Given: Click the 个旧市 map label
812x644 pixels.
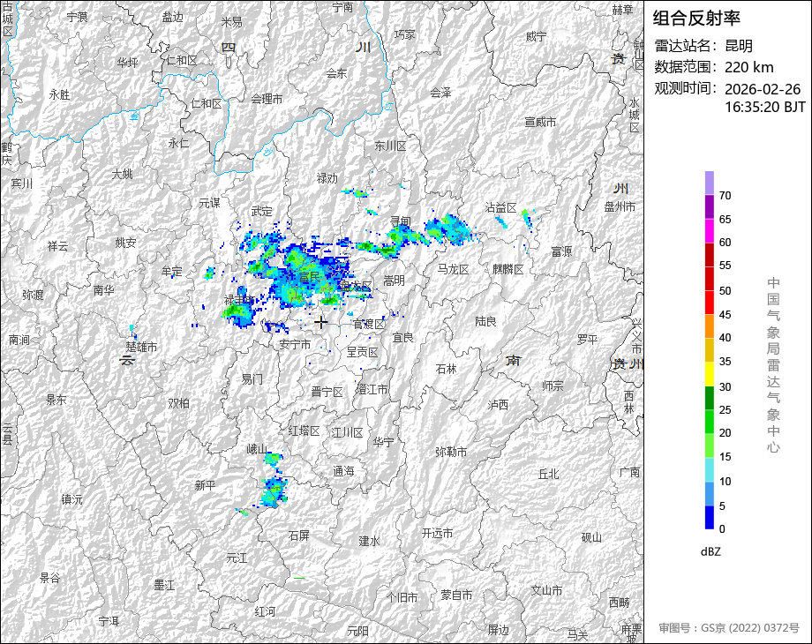Looking at the screenshot, I should click(x=402, y=597).
